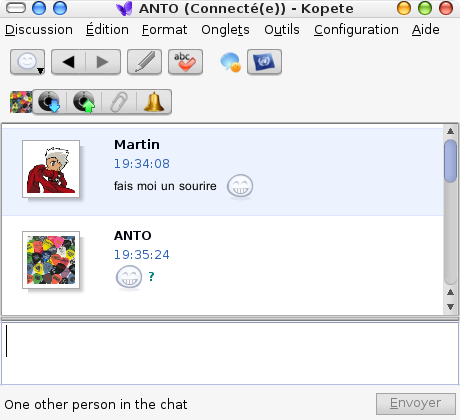This screenshot has height=420, width=460.
Task: Click the sender name ANTO
Action: coord(133,236)
